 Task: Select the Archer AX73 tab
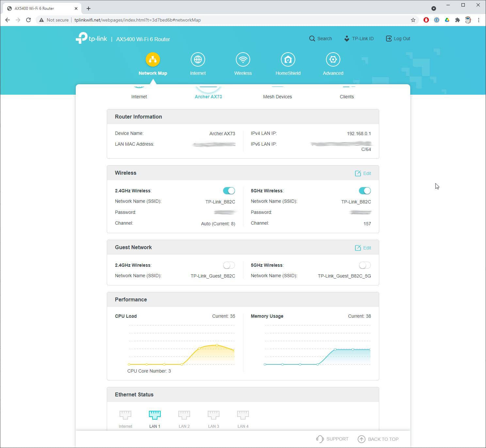(x=208, y=97)
